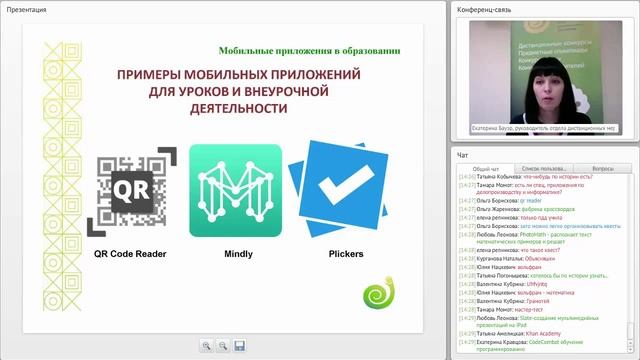Screen dimensions: 640x360
Task: Select Ольга Борискова's qr reader message
Action: pyautogui.click(x=500, y=201)
